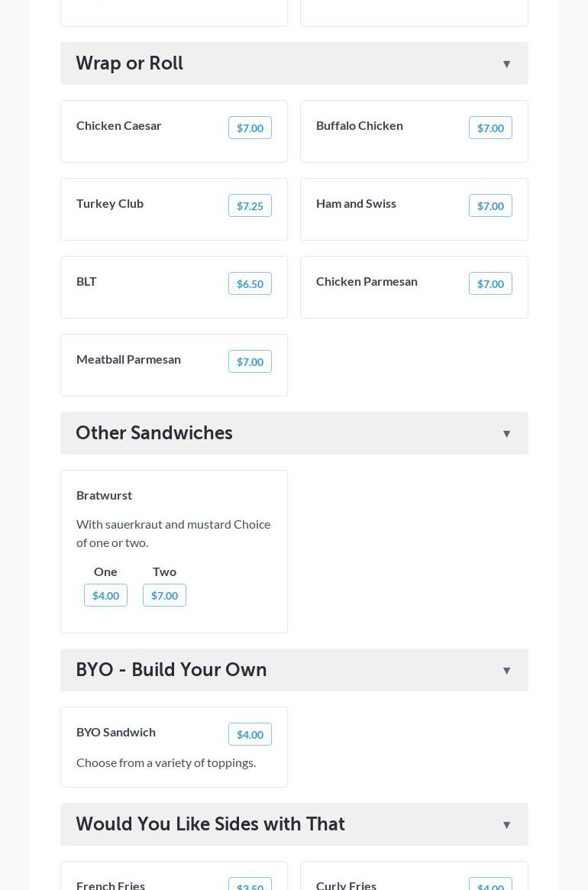
Task: Choose one Bratwurst for $4.00
Action: click(x=105, y=595)
